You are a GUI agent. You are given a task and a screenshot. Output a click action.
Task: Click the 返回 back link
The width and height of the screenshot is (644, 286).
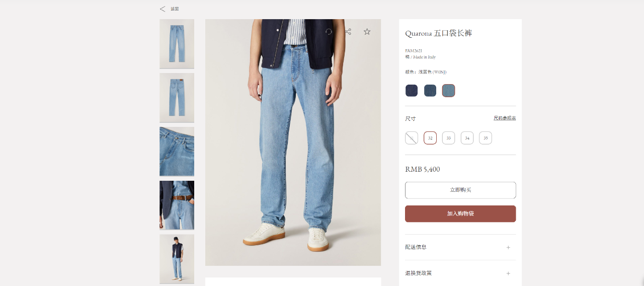pos(175,9)
